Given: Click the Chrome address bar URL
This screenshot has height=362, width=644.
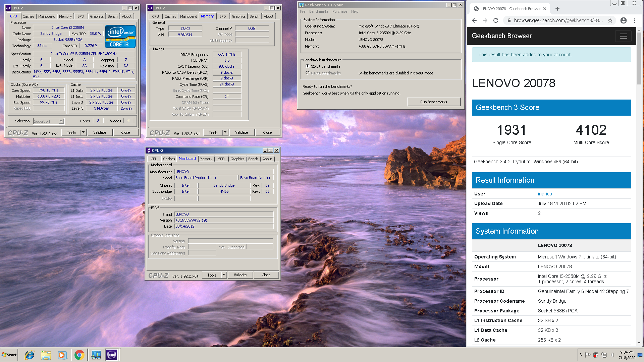Looking at the screenshot, I should coord(558,20).
